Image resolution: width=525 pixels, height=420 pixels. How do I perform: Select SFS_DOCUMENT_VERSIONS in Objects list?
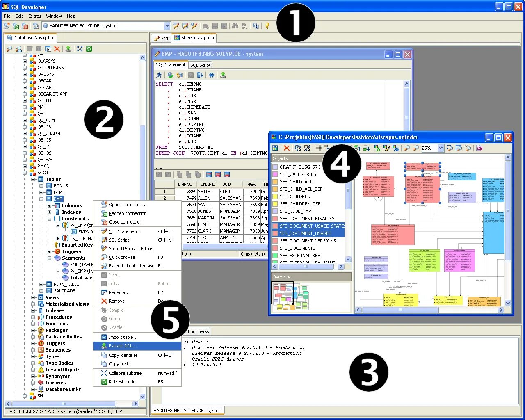coord(308,241)
